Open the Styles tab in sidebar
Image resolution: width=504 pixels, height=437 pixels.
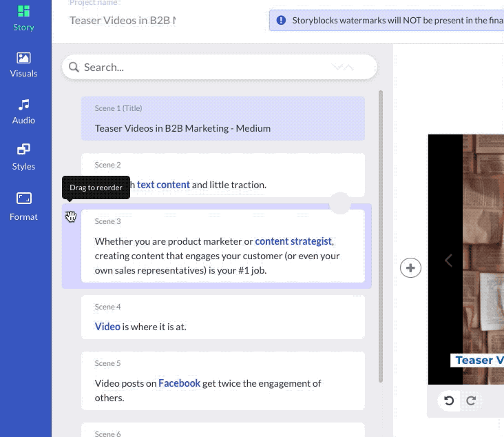pyautogui.click(x=23, y=157)
